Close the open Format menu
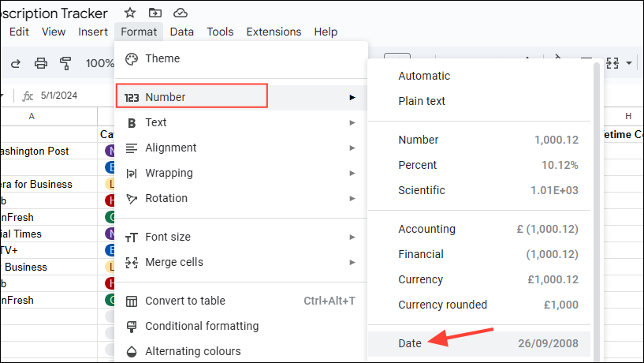Image resolution: width=644 pixels, height=363 pixels. pyautogui.click(x=139, y=32)
